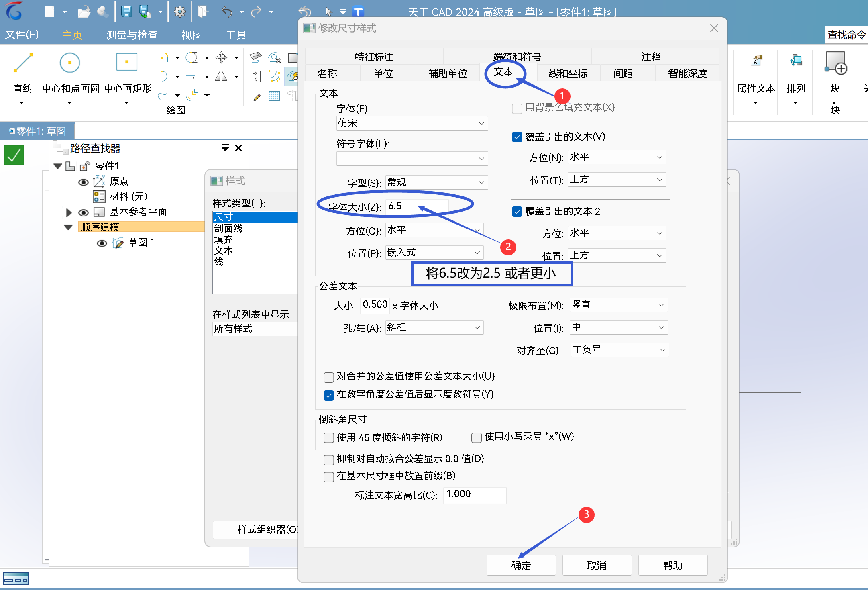Image resolution: width=868 pixels, height=590 pixels.
Task: Click the New document icon
Action: 49,12
